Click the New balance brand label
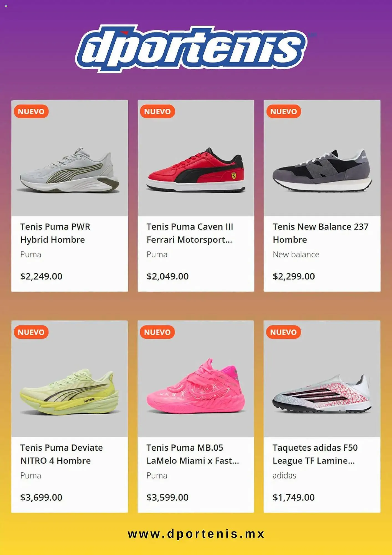This screenshot has width=392, height=555. (x=296, y=254)
